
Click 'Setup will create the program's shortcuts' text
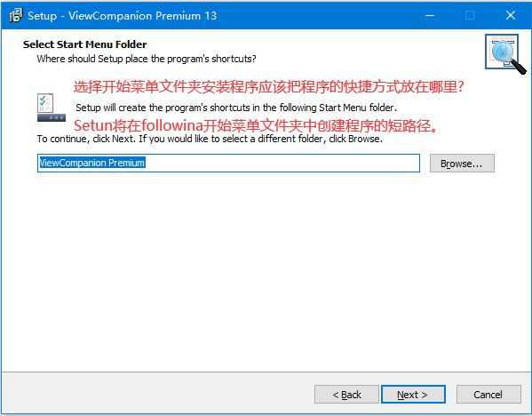click(236, 108)
